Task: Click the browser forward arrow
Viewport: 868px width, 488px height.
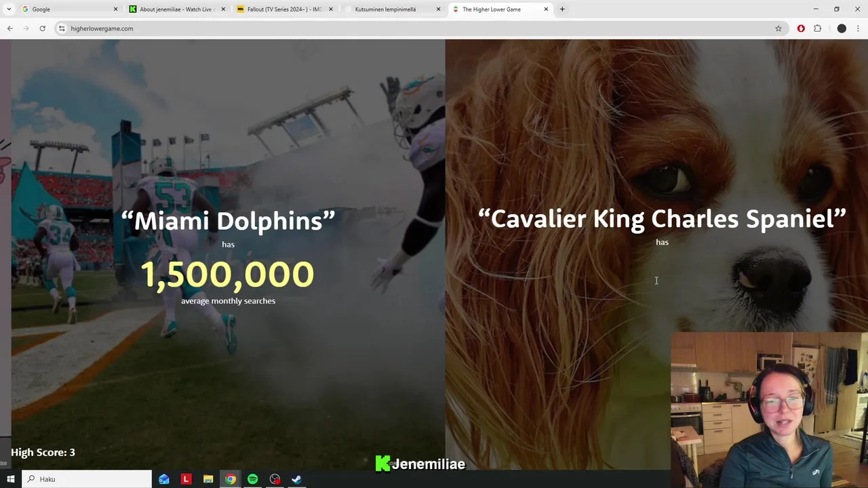Action: point(26,28)
